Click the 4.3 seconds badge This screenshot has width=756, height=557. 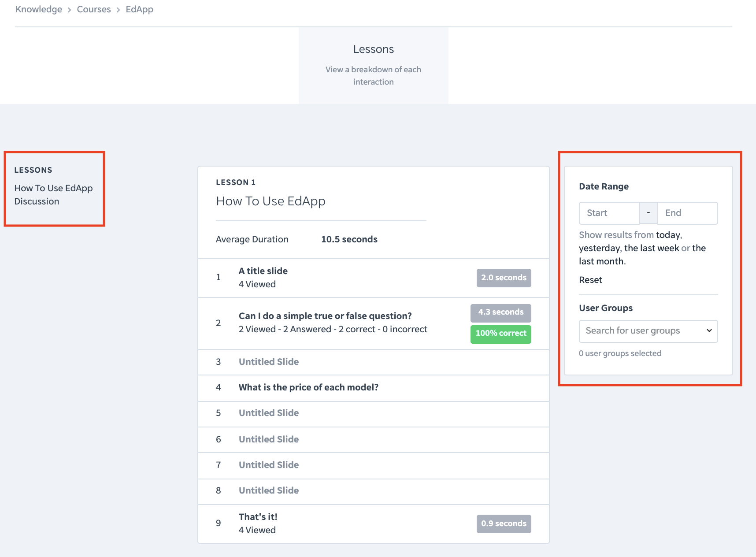(501, 313)
